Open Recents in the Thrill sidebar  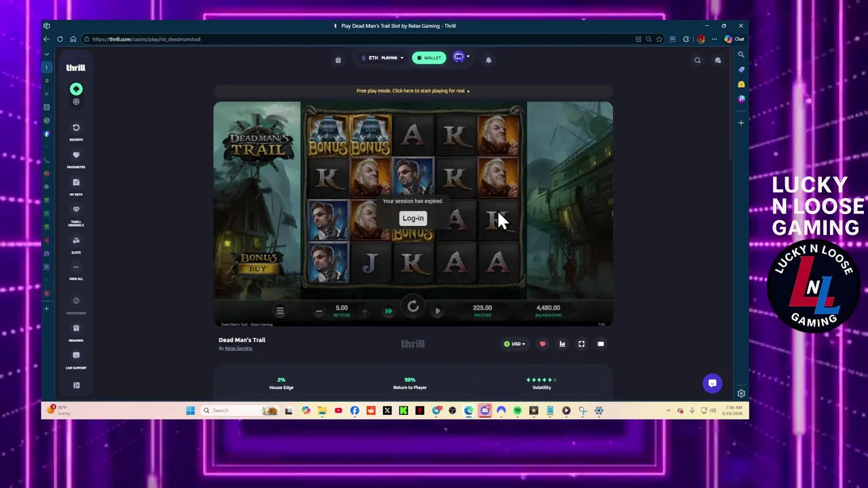point(76,131)
